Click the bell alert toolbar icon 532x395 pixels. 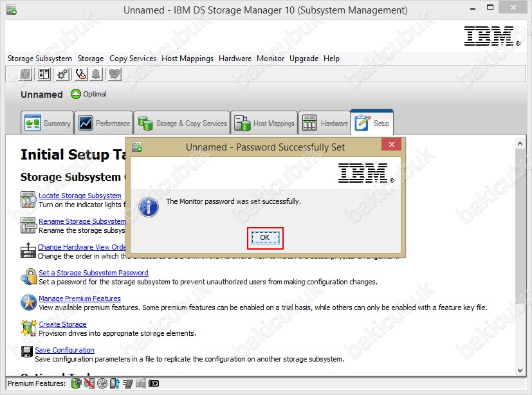[96, 75]
